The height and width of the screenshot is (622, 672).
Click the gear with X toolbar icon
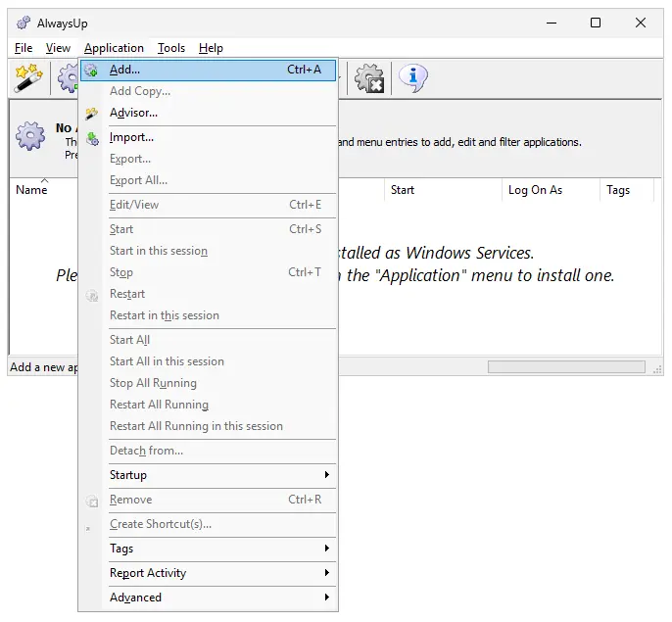click(370, 78)
